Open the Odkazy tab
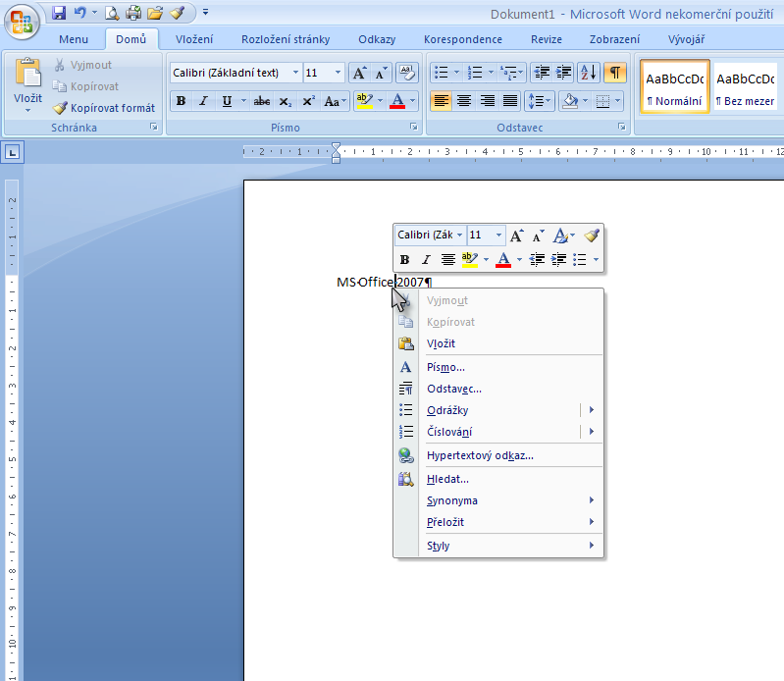 [377, 39]
